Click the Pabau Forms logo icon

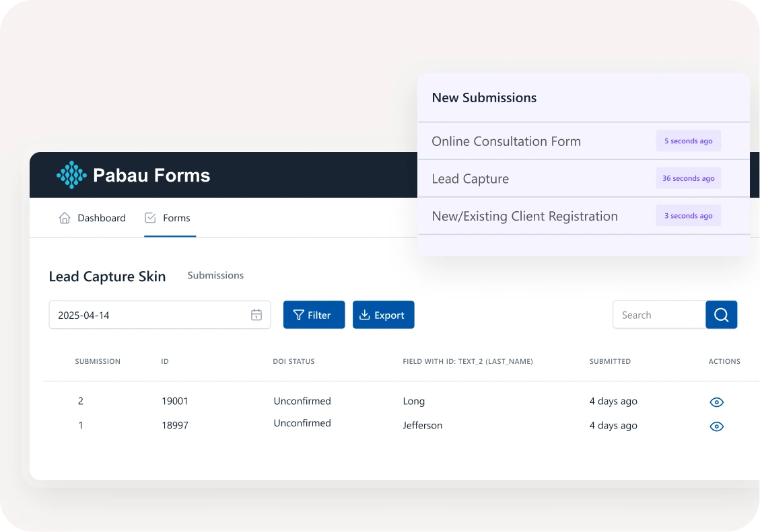click(71, 175)
